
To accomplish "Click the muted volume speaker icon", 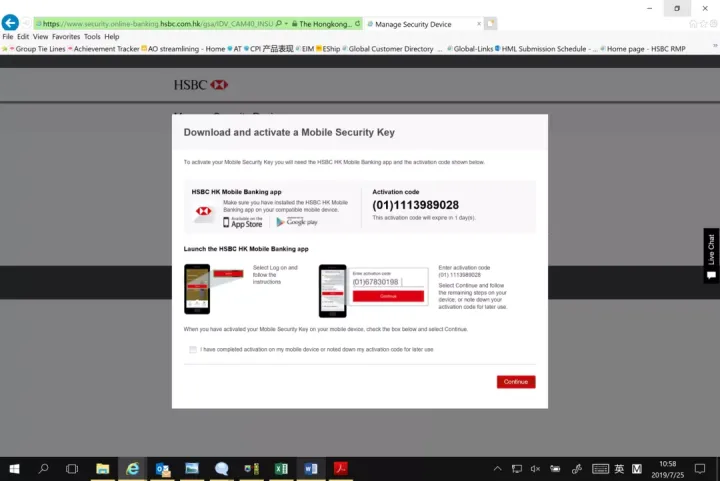I will [535, 469].
